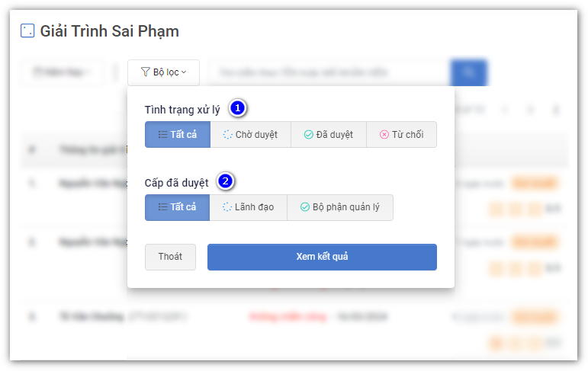
Task: Choose the Lãnh đạo approval level
Action: click(x=248, y=207)
